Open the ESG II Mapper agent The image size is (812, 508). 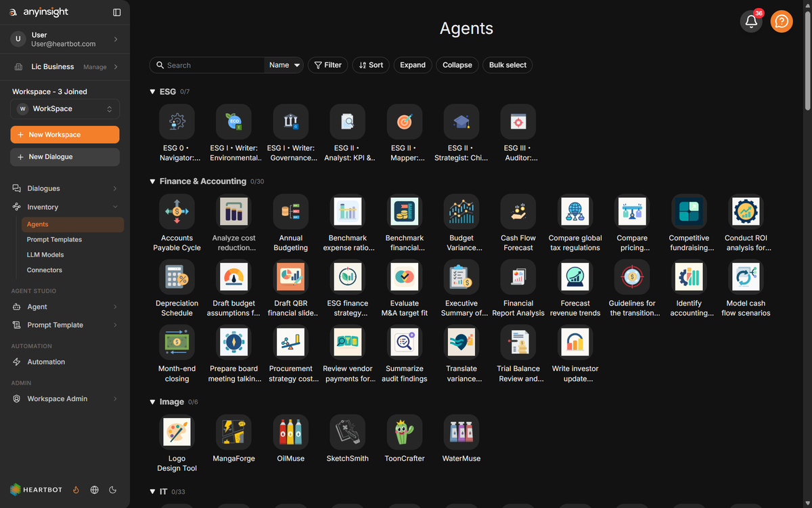tap(405, 122)
